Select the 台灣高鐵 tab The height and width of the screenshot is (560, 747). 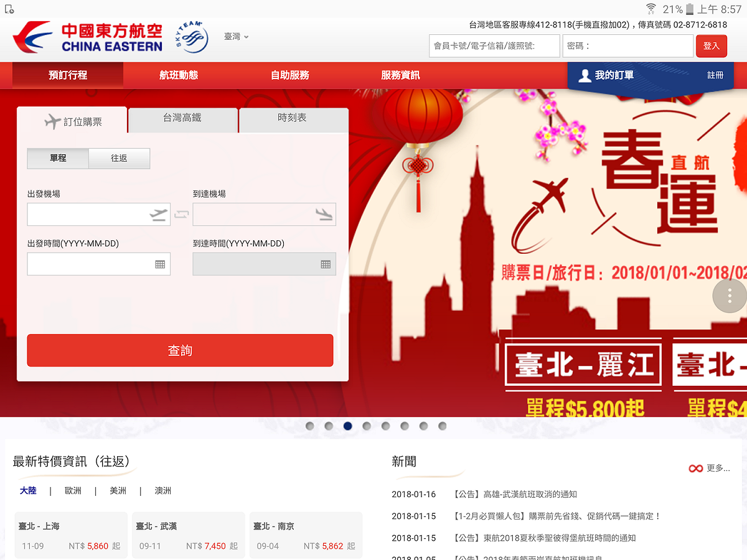tap(182, 120)
